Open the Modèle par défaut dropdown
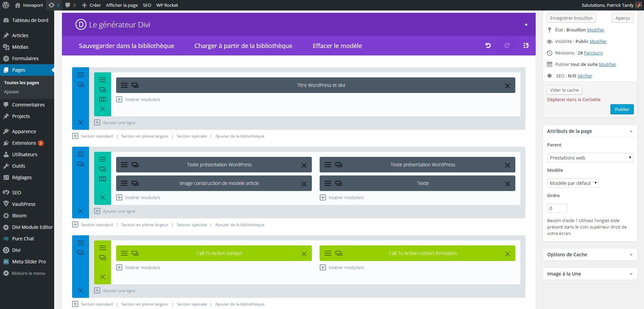Screen dimensions: 644x309 click(x=573, y=183)
